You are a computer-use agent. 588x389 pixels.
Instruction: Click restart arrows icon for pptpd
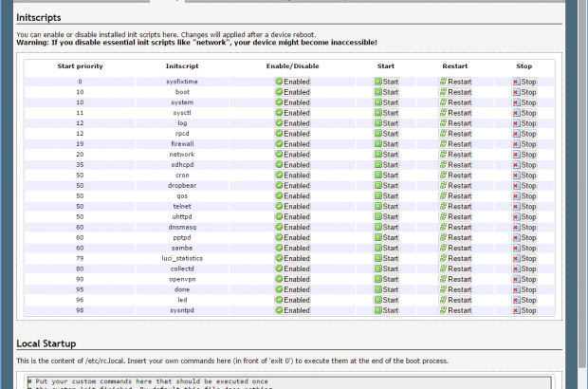[443, 237]
